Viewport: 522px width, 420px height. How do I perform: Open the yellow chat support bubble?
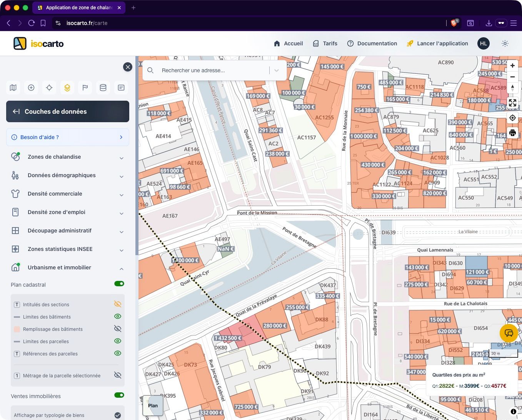pos(509,333)
